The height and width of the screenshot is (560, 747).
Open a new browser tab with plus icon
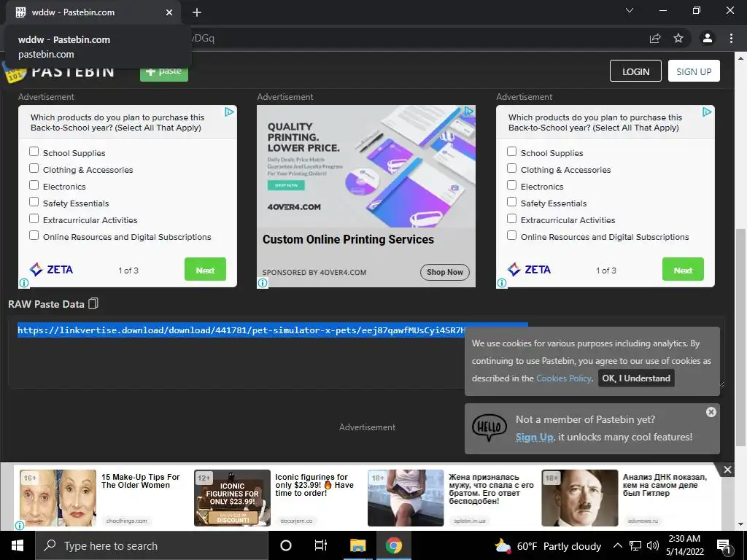[197, 12]
